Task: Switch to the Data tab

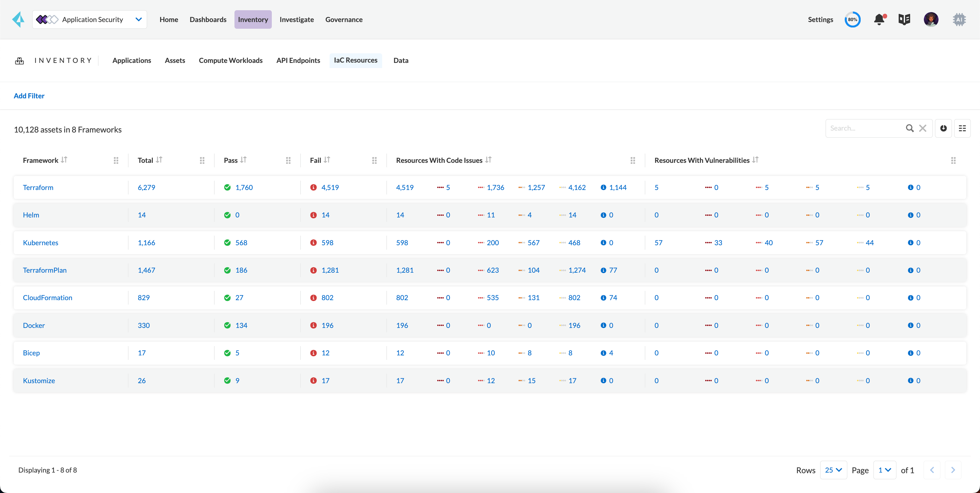Action: [401, 61]
